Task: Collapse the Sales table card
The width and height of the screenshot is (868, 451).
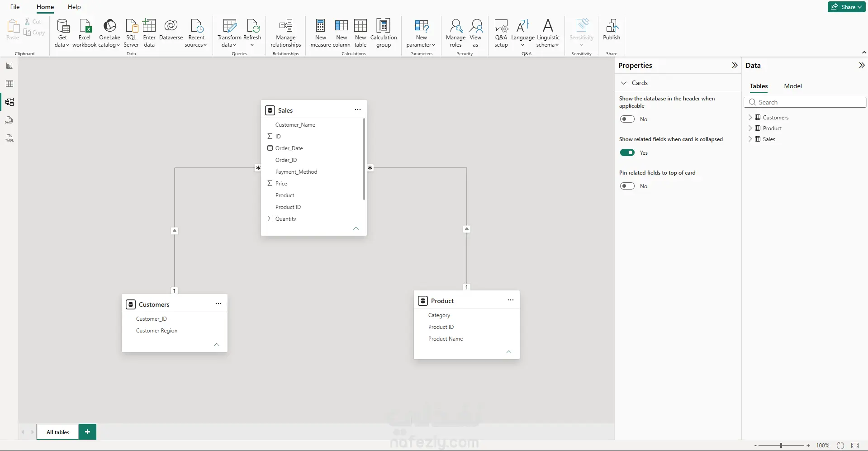Action: click(x=356, y=228)
